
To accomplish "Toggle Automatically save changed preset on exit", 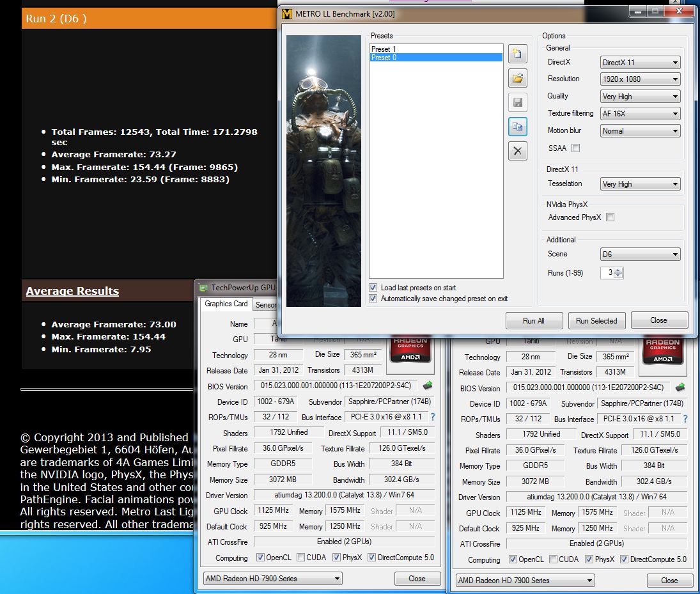I will (373, 299).
